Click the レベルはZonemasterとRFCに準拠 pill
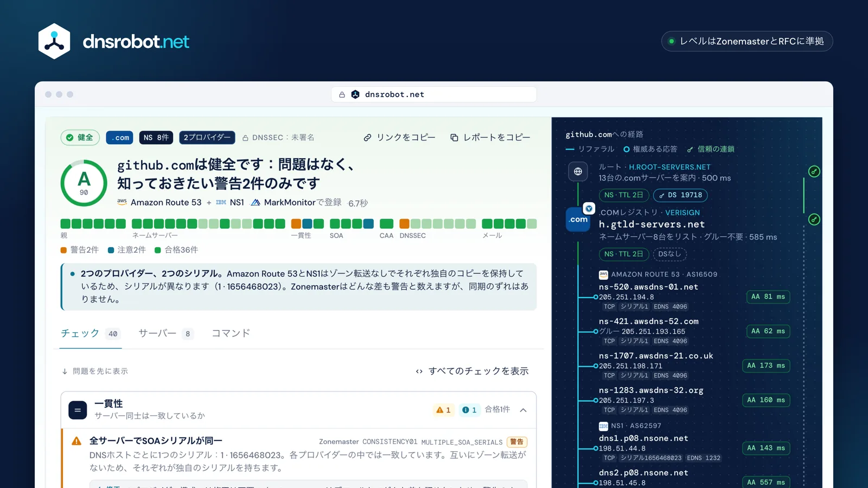The height and width of the screenshot is (488, 868). (x=746, y=41)
